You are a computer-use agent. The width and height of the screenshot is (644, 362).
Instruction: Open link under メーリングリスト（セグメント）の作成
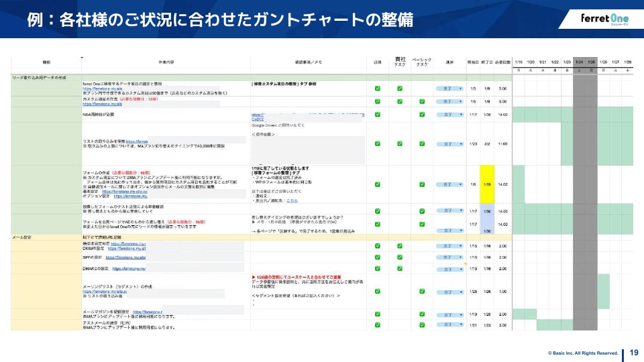coord(105,292)
